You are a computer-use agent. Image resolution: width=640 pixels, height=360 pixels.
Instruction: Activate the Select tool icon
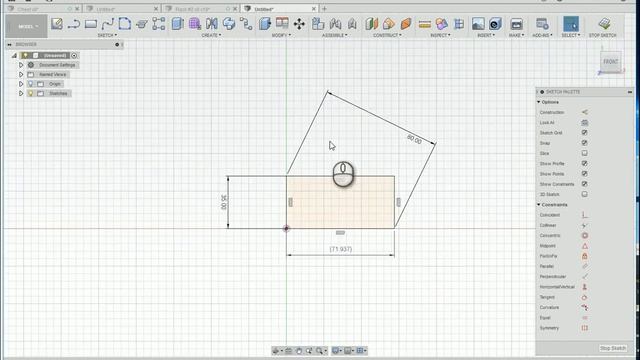[571, 24]
